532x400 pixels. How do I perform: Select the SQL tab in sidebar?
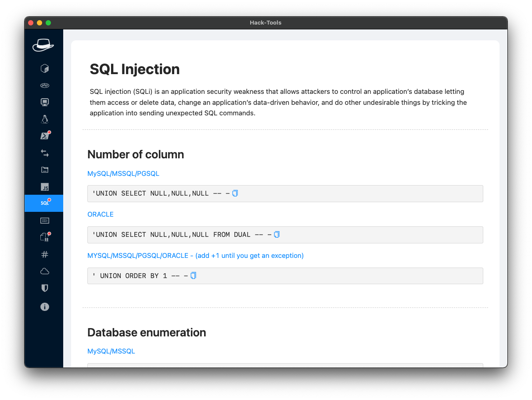click(44, 204)
